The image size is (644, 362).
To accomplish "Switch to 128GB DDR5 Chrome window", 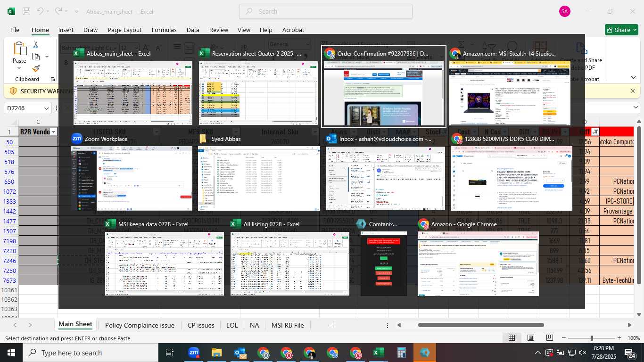I will pos(512,172).
